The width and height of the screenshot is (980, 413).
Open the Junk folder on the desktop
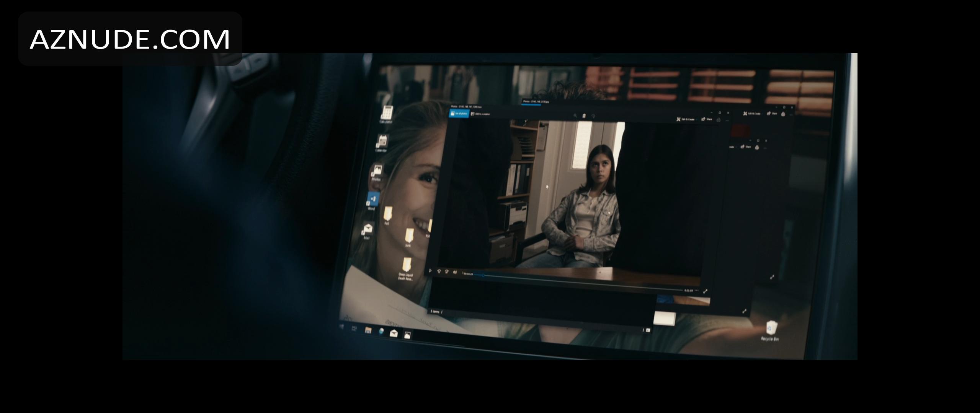point(409,236)
